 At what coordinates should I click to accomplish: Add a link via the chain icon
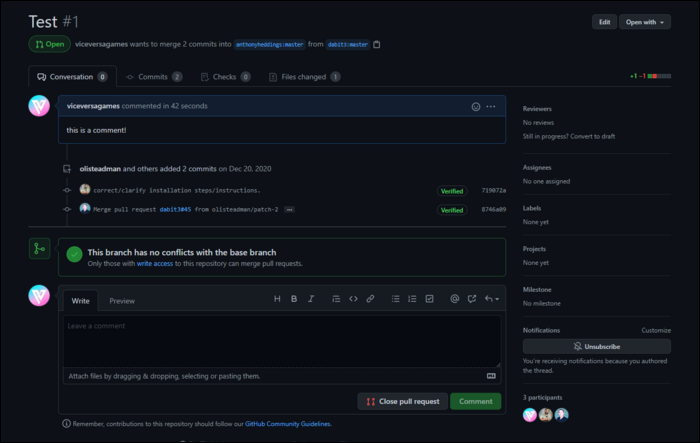[370, 299]
